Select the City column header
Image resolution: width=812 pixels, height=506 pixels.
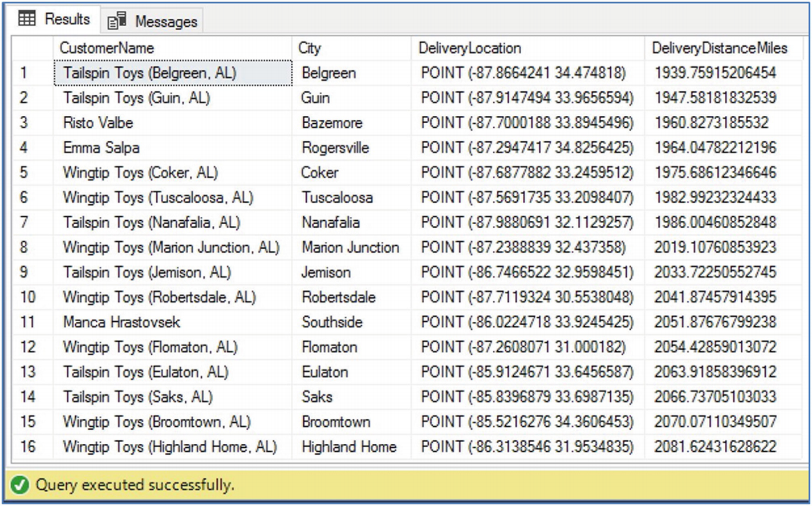(351, 48)
